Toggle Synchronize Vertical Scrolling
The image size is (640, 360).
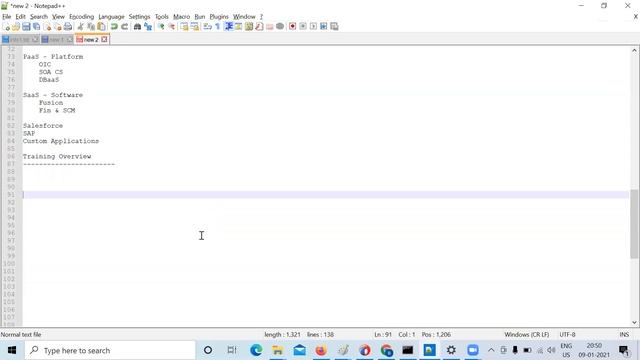(184, 27)
